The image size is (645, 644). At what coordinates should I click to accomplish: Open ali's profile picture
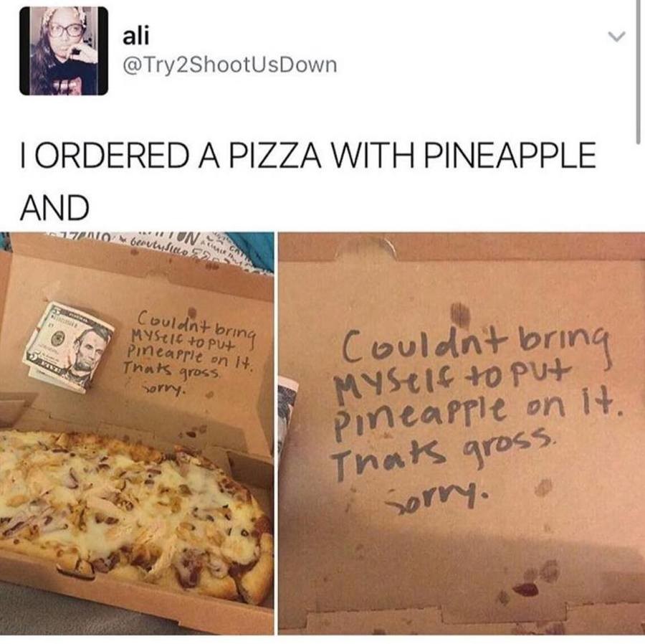click(64, 51)
